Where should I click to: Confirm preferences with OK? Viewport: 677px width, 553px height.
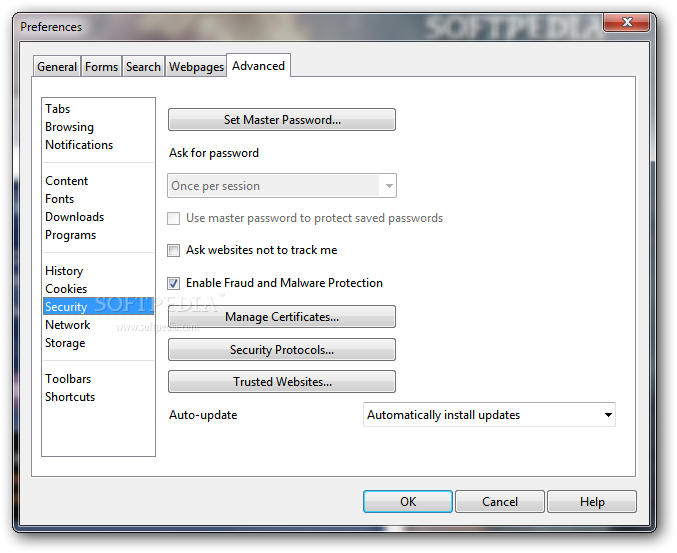click(x=408, y=502)
